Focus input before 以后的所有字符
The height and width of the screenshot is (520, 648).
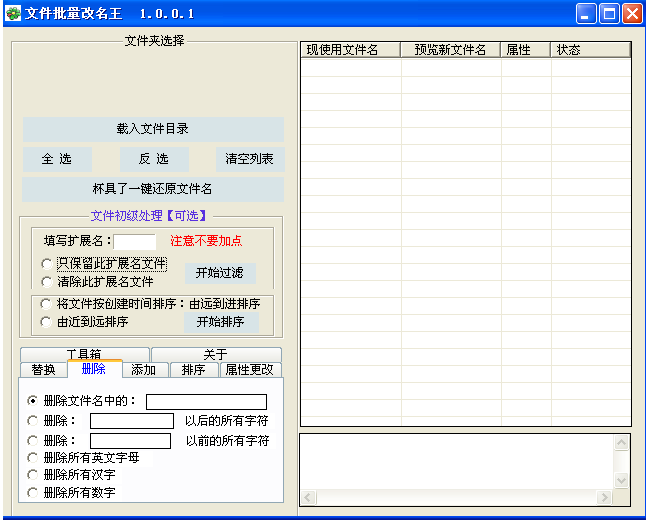point(132,421)
